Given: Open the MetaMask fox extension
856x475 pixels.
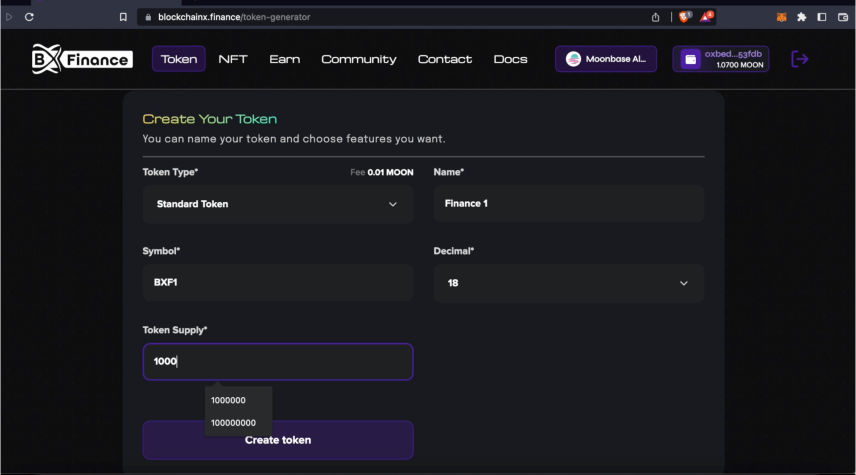Looking at the screenshot, I should pyautogui.click(x=782, y=17).
